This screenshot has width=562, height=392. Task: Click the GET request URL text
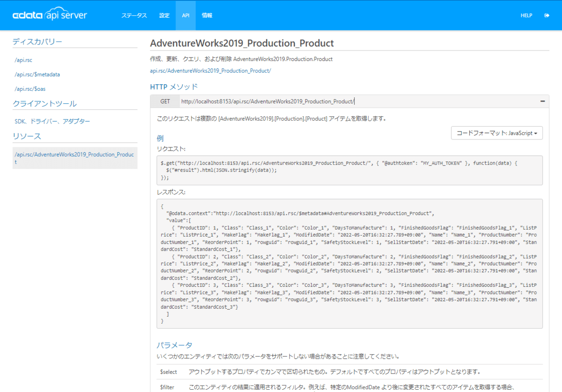pyautogui.click(x=267, y=101)
